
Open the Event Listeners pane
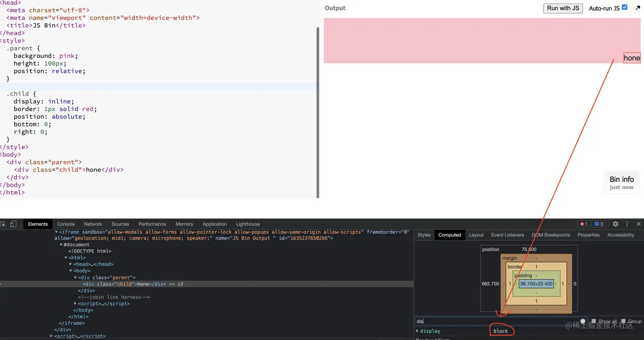coord(508,235)
